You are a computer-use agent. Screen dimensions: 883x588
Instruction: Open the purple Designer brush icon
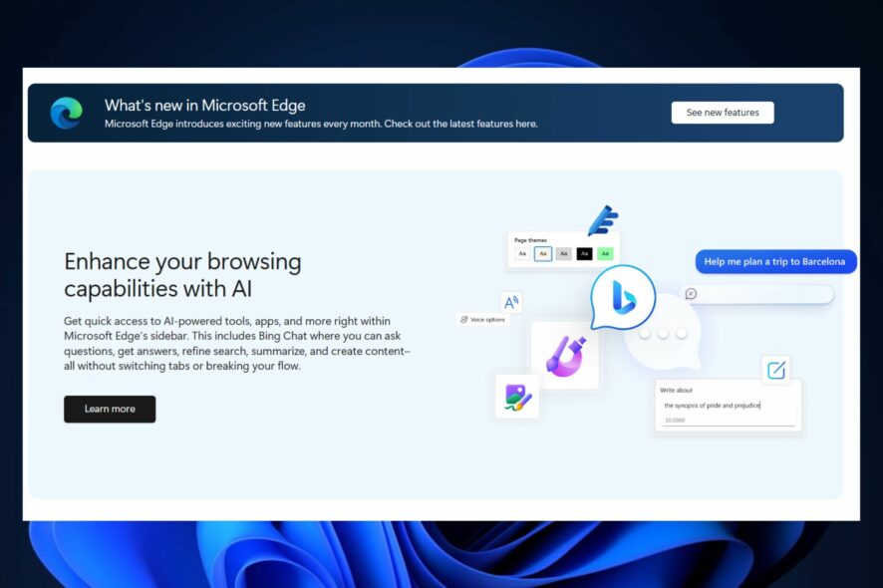(x=565, y=356)
